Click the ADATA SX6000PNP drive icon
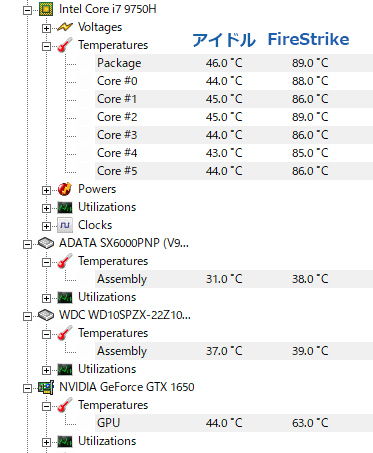 tap(46, 243)
